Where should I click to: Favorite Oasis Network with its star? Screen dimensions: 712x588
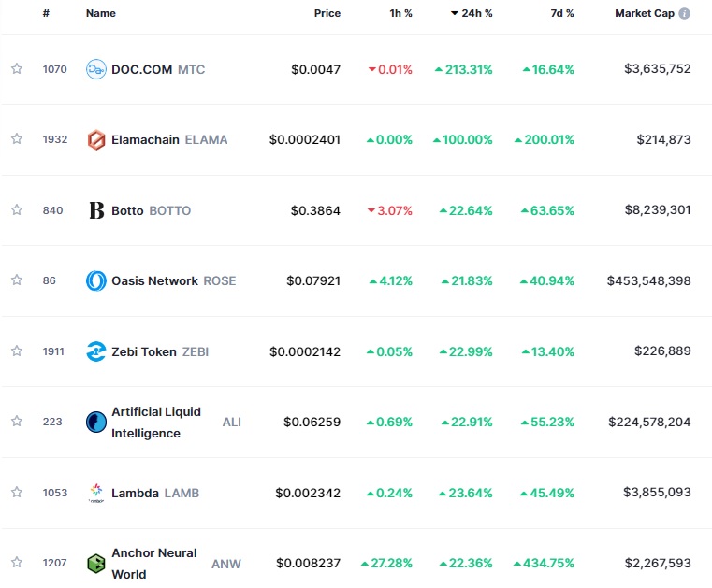pyautogui.click(x=17, y=280)
